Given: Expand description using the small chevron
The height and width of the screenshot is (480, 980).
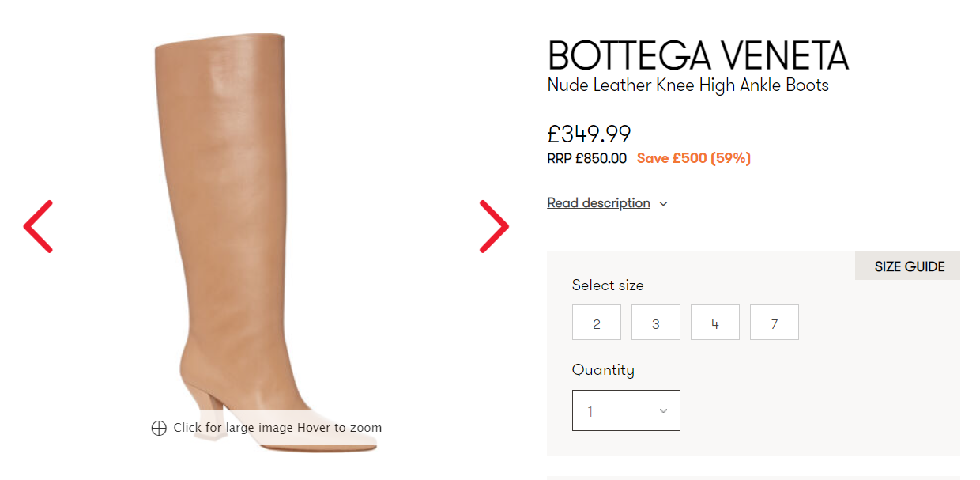Looking at the screenshot, I should coord(663,204).
